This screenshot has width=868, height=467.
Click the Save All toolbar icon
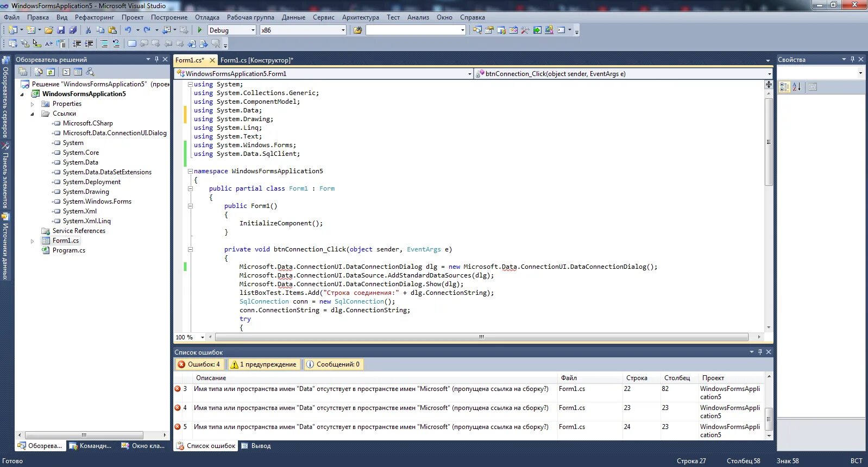[x=73, y=30]
